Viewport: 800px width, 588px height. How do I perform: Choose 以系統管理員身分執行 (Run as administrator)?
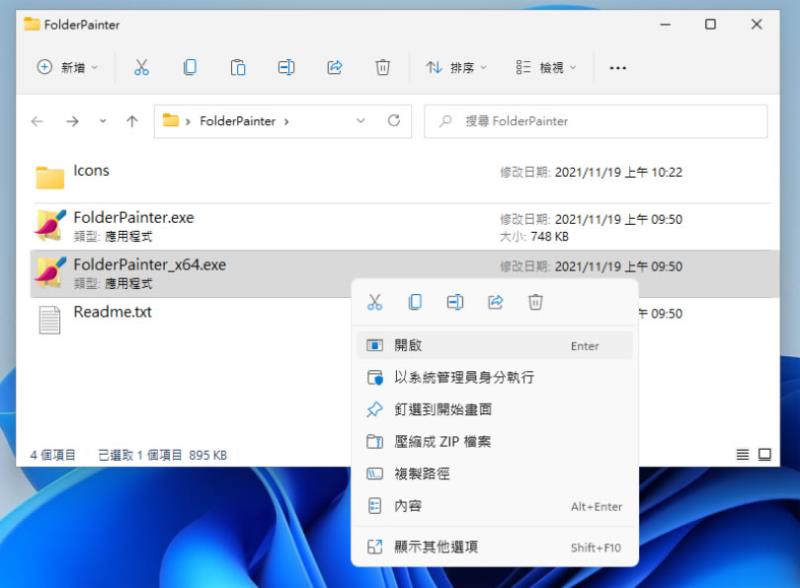(x=495, y=378)
